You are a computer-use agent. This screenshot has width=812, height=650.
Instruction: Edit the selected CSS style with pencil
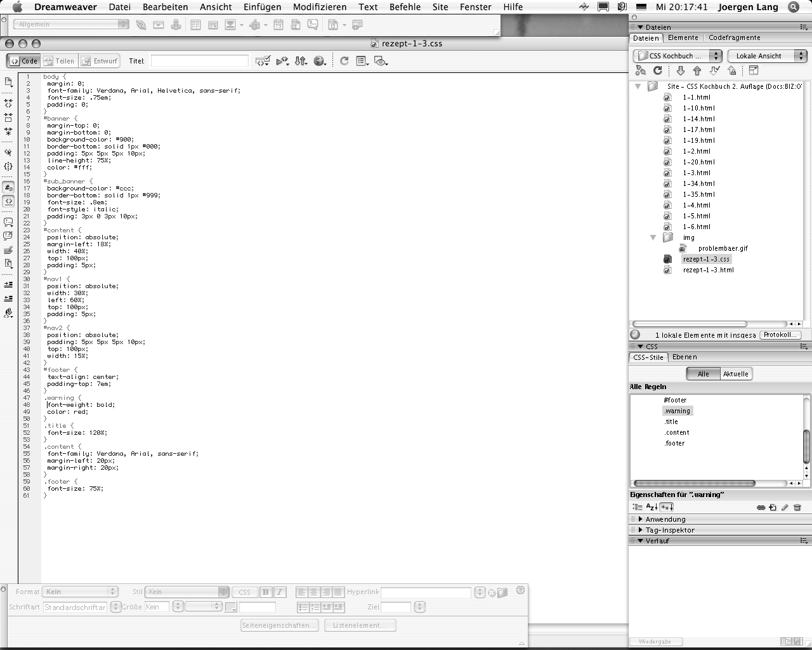[785, 507]
